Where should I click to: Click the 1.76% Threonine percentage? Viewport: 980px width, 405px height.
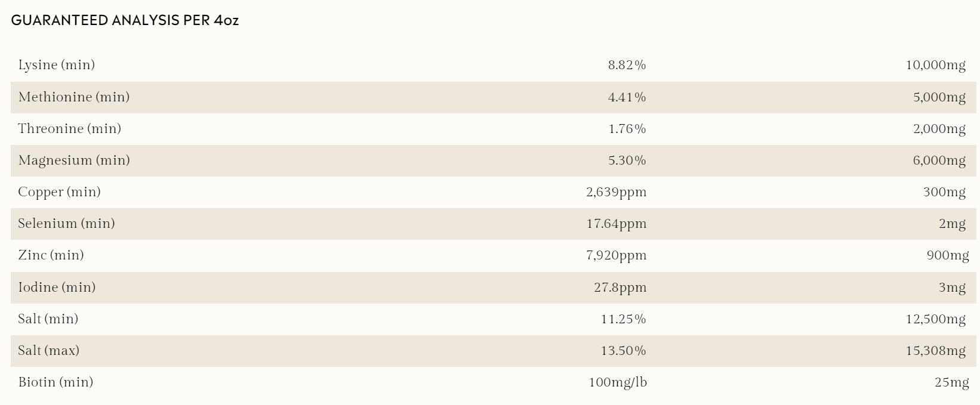click(x=627, y=129)
